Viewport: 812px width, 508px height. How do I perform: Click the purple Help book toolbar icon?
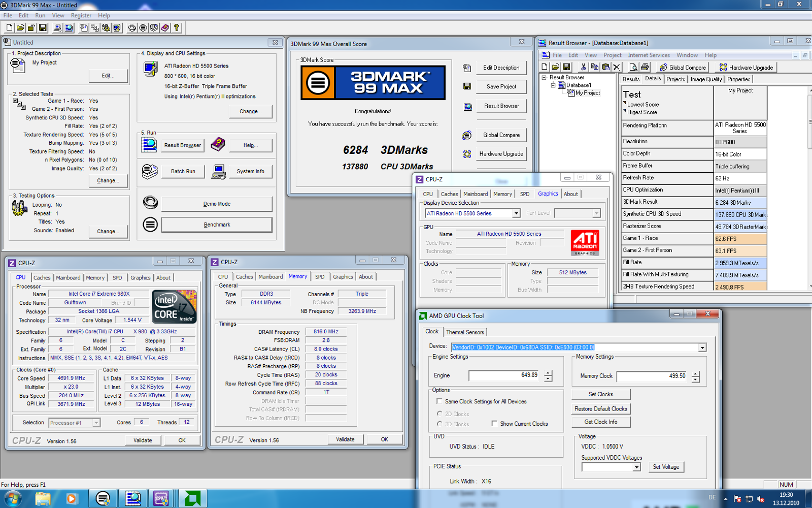165,28
